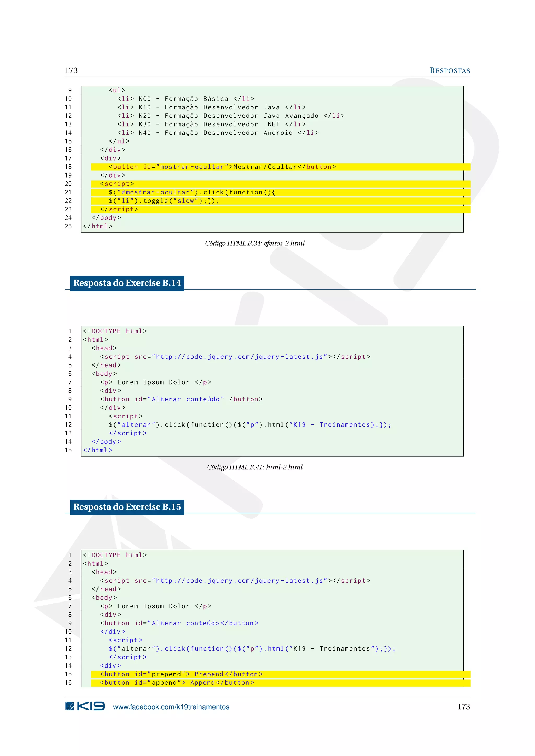Click page number 173 in the header

(x=71, y=70)
